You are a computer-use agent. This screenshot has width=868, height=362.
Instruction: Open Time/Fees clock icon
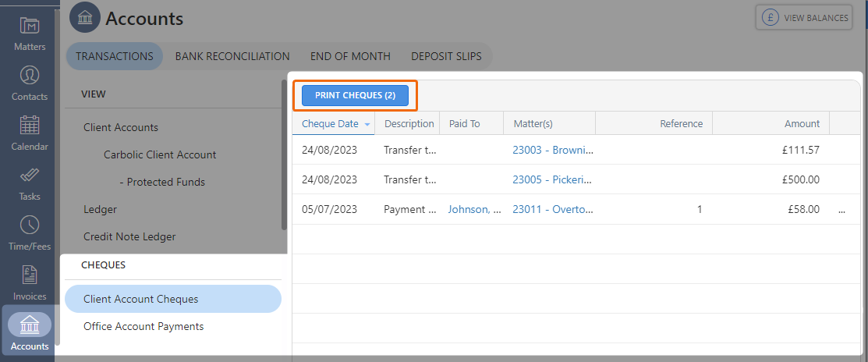(x=30, y=232)
